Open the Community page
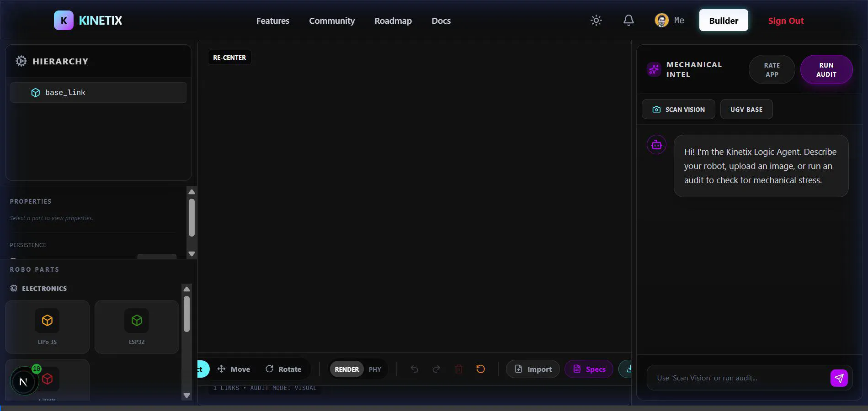Screen dimensions: 868x411 331,21
